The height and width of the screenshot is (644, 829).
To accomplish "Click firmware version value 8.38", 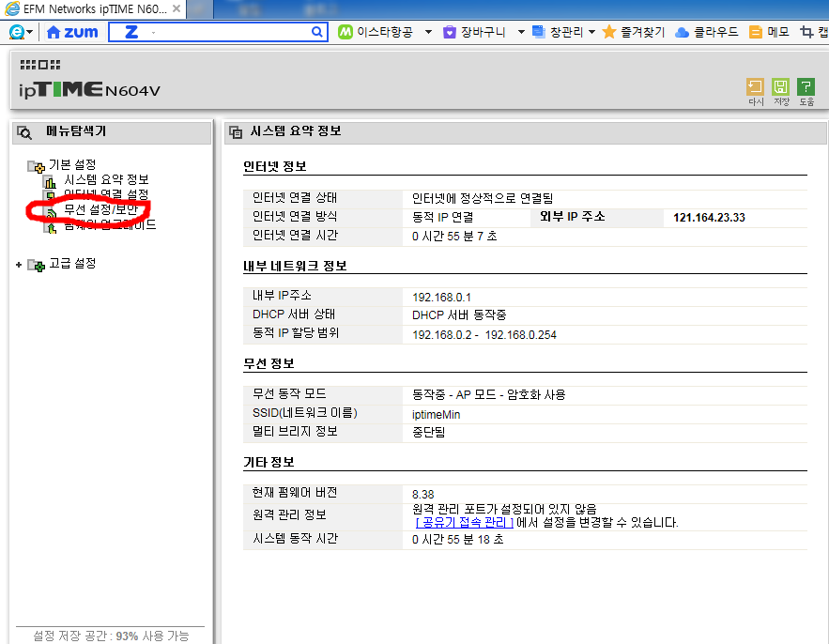I will 423,495.
